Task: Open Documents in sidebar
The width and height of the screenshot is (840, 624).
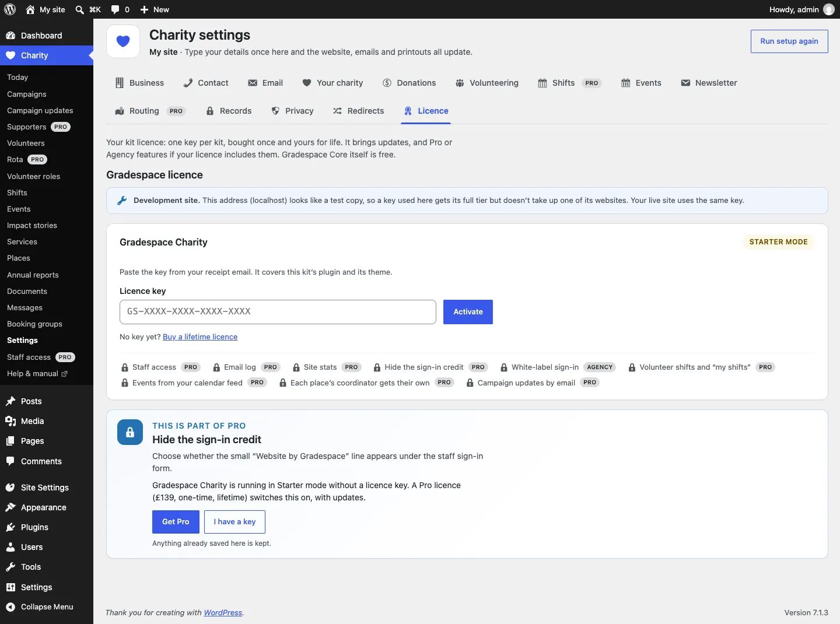Action: coord(27,291)
